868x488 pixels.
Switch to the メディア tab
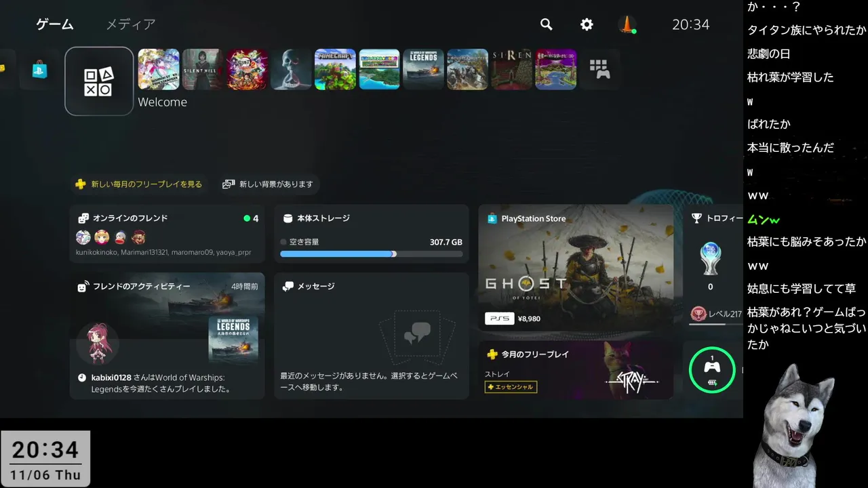[x=131, y=24]
